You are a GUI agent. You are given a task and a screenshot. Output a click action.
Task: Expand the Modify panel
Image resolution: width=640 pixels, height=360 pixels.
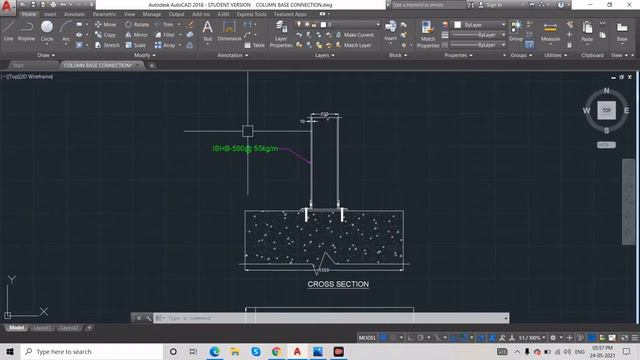tap(144, 55)
